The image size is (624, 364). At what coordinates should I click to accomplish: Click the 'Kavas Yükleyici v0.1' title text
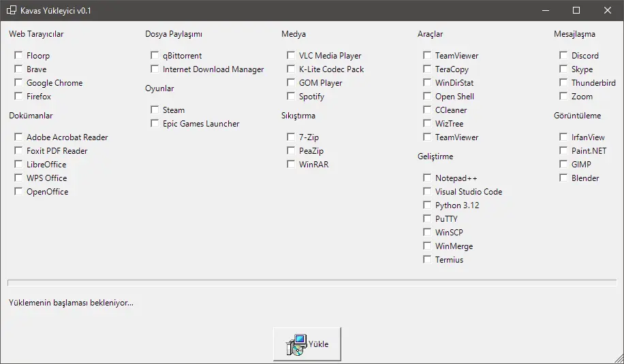(x=56, y=11)
